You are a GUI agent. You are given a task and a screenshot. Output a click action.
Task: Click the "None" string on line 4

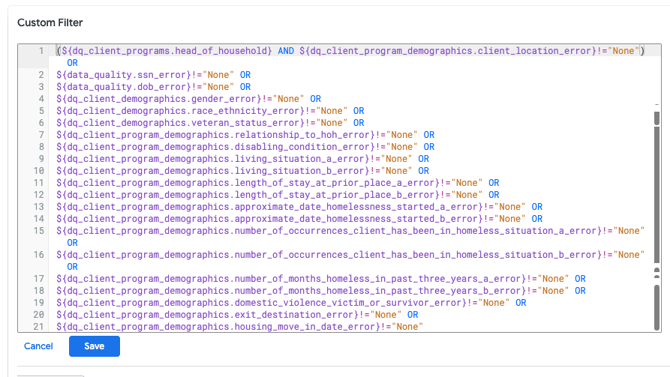[x=288, y=99]
